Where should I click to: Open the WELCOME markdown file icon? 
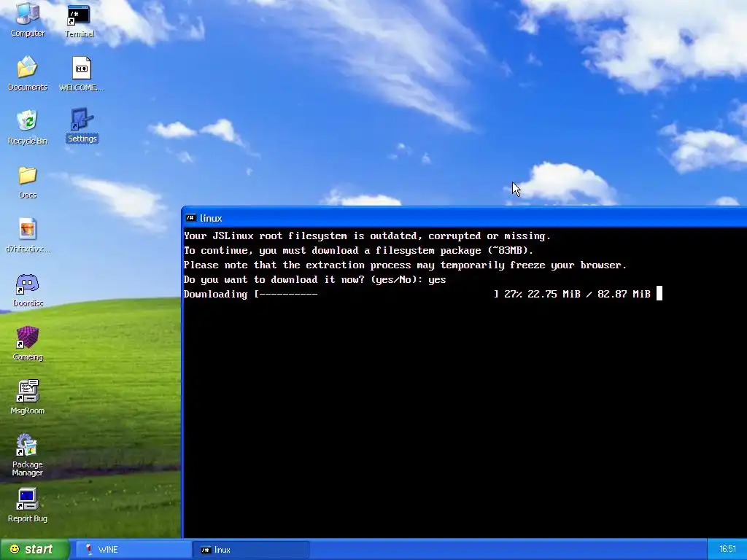coord(82,74)
